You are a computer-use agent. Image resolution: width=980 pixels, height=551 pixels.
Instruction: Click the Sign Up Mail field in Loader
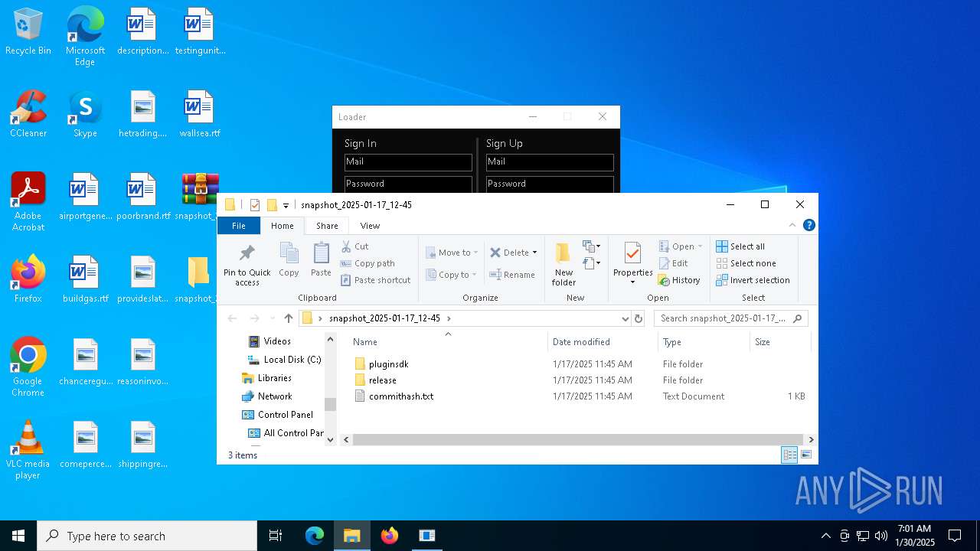pyautogui.click(x=550, y=162)
